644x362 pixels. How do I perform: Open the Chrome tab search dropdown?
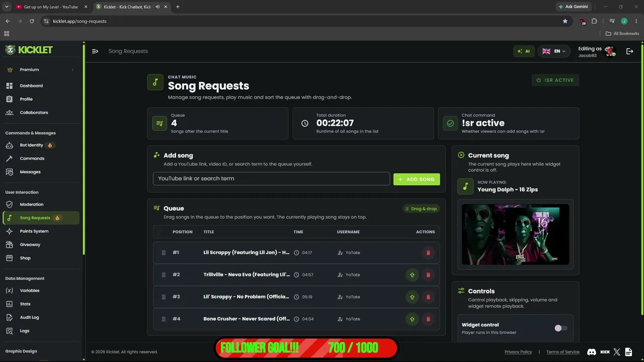(7, 7)
